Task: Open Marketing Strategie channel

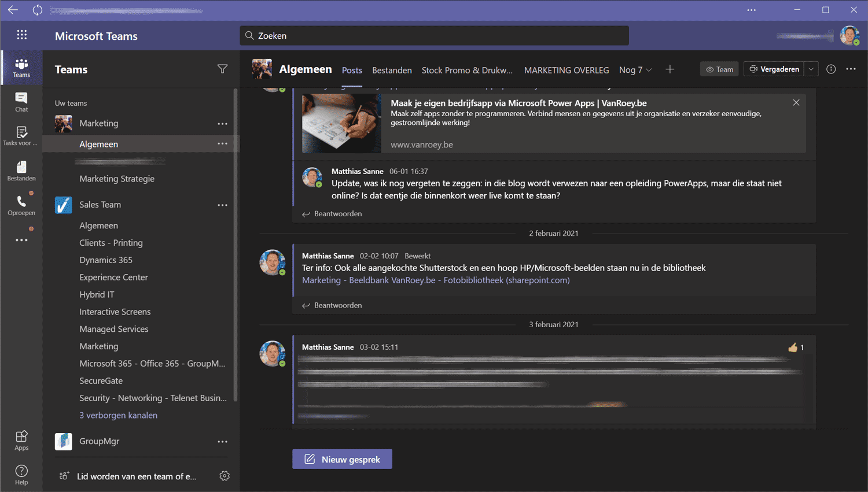Action: 117,179
